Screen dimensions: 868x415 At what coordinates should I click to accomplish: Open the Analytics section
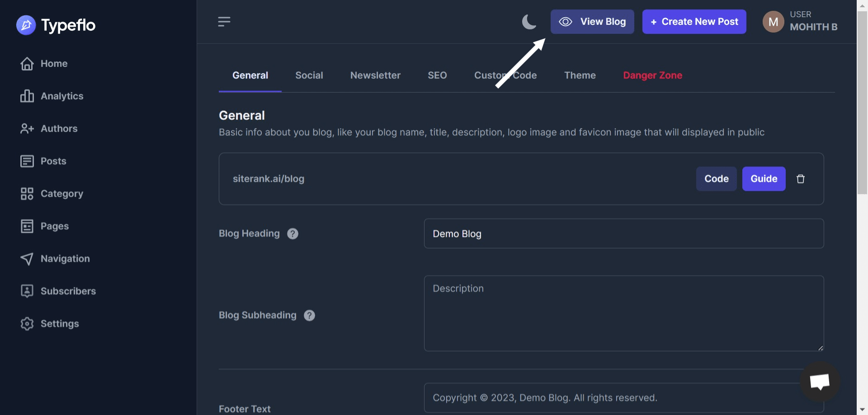(x=62, y=96)
